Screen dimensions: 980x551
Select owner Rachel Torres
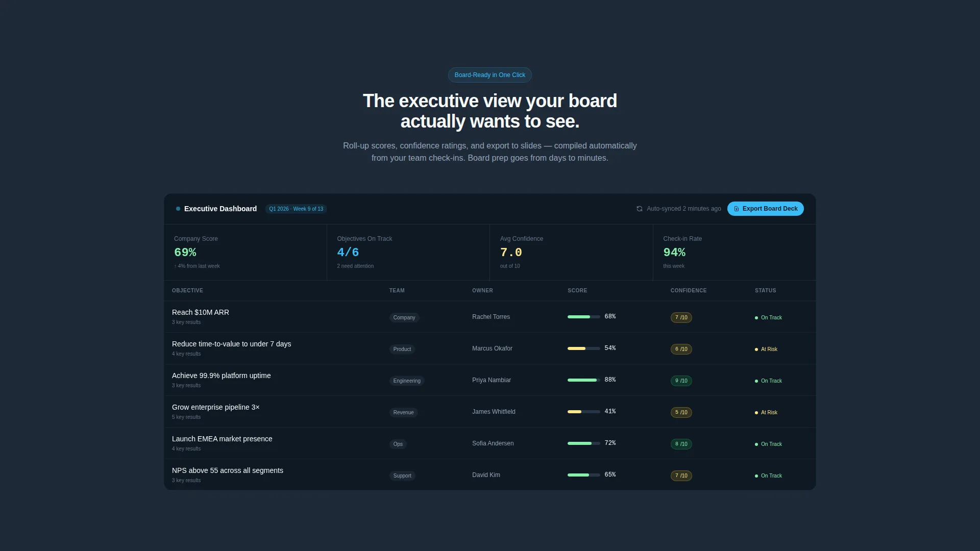[491, 317]
